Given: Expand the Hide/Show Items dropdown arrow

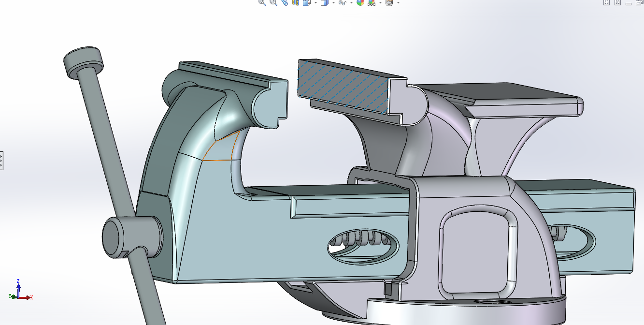Looking at the screenshot, I should [x=351, y=2].
